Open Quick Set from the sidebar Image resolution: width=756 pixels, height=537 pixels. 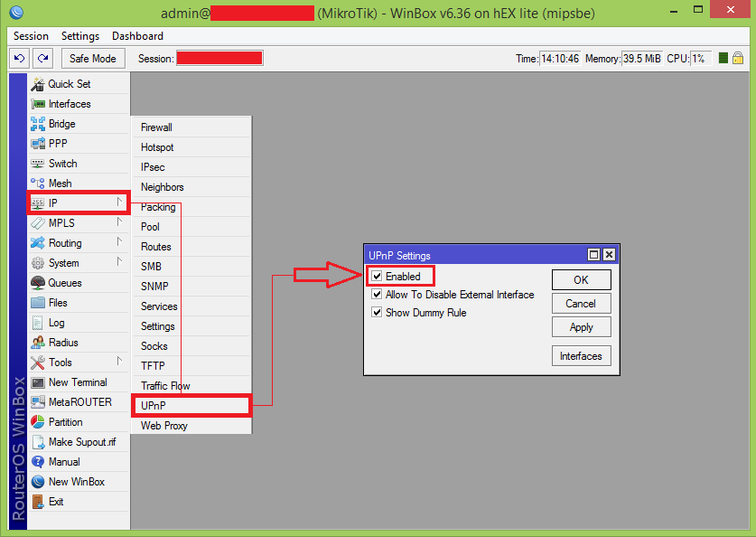tap(63, 83)
